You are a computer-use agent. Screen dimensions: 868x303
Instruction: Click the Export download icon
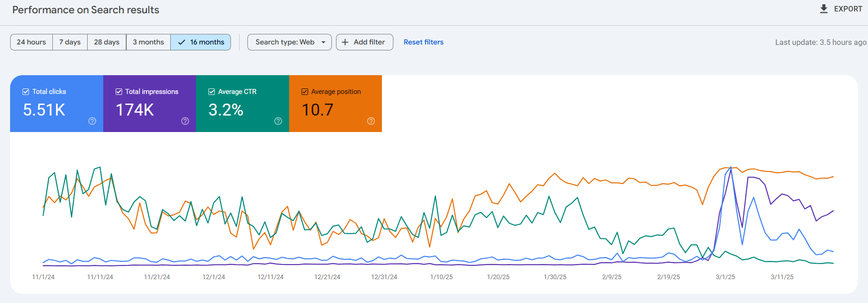point(824,9)
